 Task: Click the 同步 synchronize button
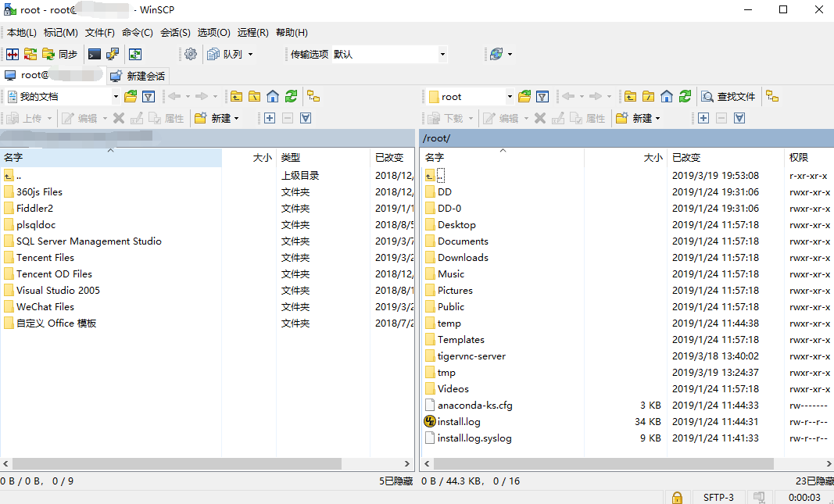click(x=60, y=54)
